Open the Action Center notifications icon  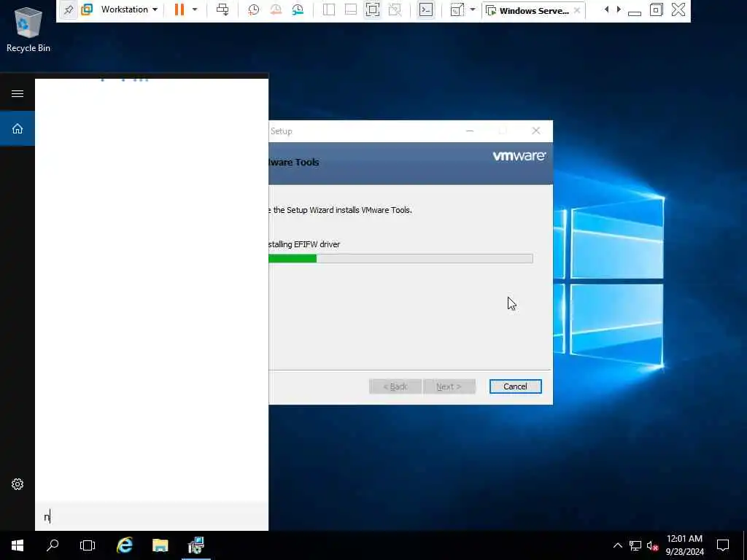tap(723, 545)
